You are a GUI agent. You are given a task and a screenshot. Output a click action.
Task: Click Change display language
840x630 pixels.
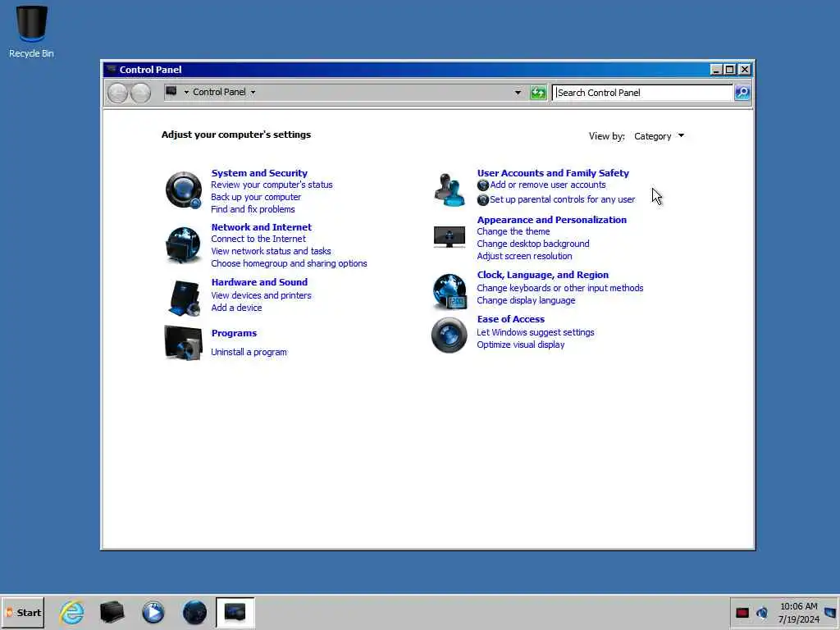tap(526, 300)
